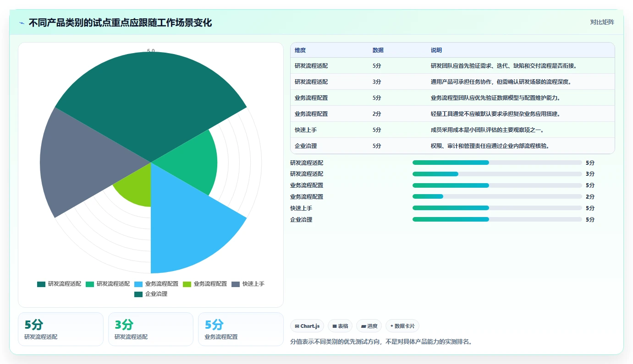Click the 快速上手 progress bar
The height and width of the screenshot is (364, 633).
pyautogui.click(x=497, y=208)
